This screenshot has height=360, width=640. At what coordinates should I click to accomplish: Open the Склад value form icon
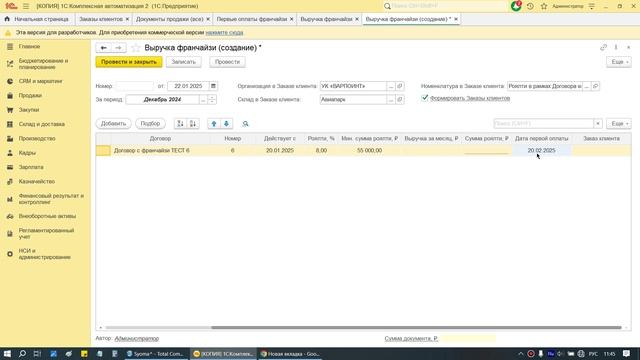point(400,100)
